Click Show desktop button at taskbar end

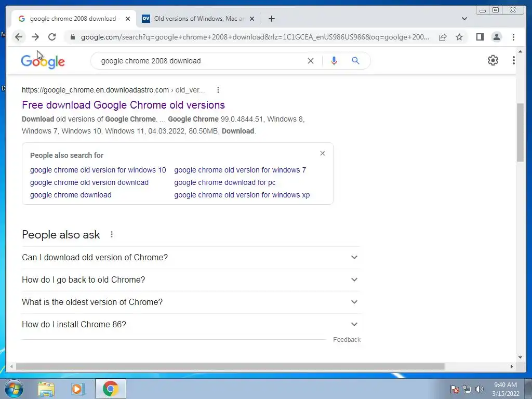[x=528, y=389]
